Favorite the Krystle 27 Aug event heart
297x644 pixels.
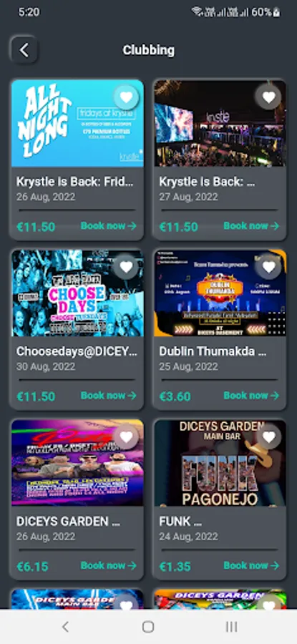pyautogui.click(x=268, y=97)
